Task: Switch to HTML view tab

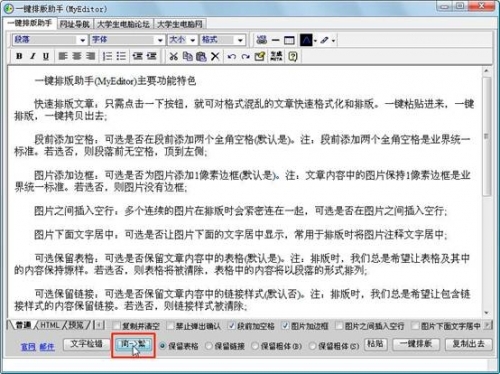Action: point(50,325)
